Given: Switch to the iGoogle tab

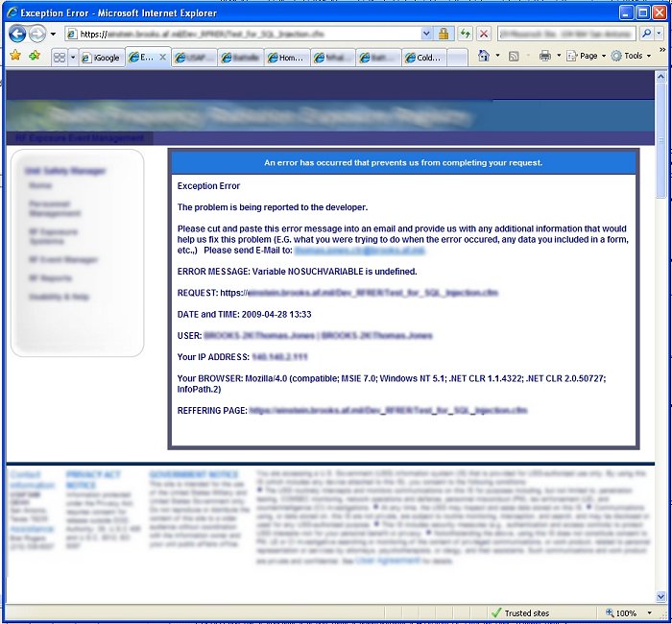Looking at the screenshot, I should click(101, 58).
